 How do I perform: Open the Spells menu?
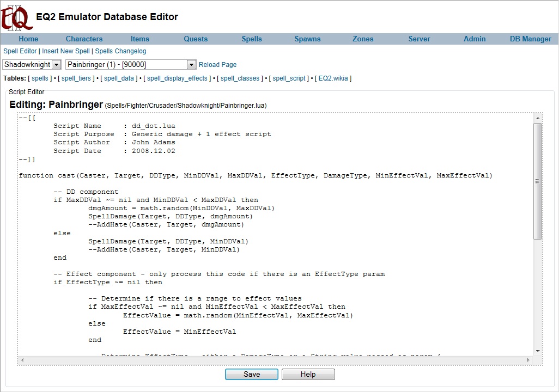(252, 39)
